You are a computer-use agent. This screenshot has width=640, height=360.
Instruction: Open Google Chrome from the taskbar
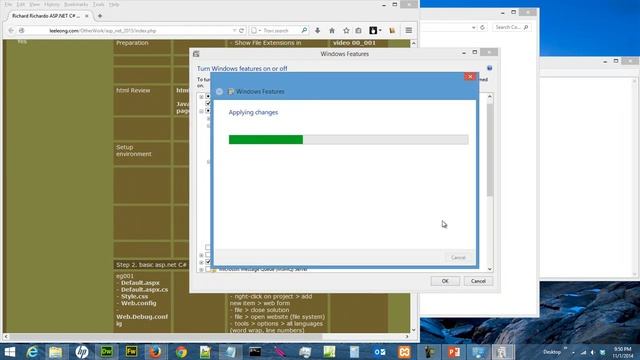coord(181,352)
